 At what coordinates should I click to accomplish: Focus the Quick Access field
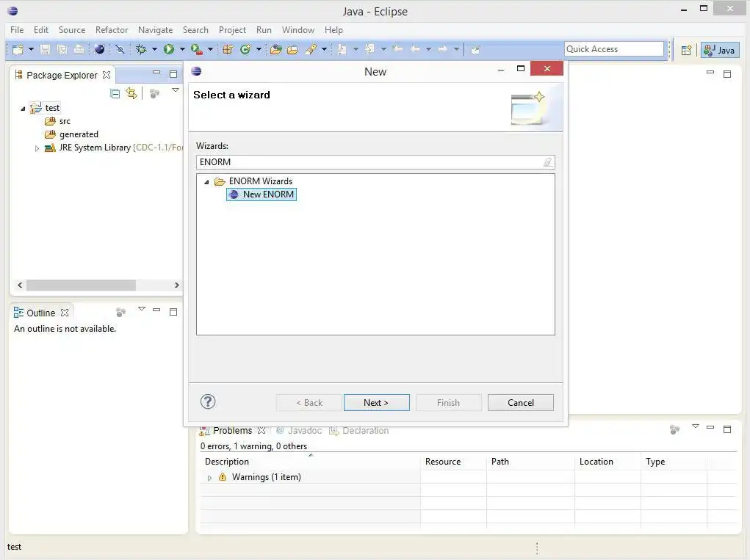614,49
